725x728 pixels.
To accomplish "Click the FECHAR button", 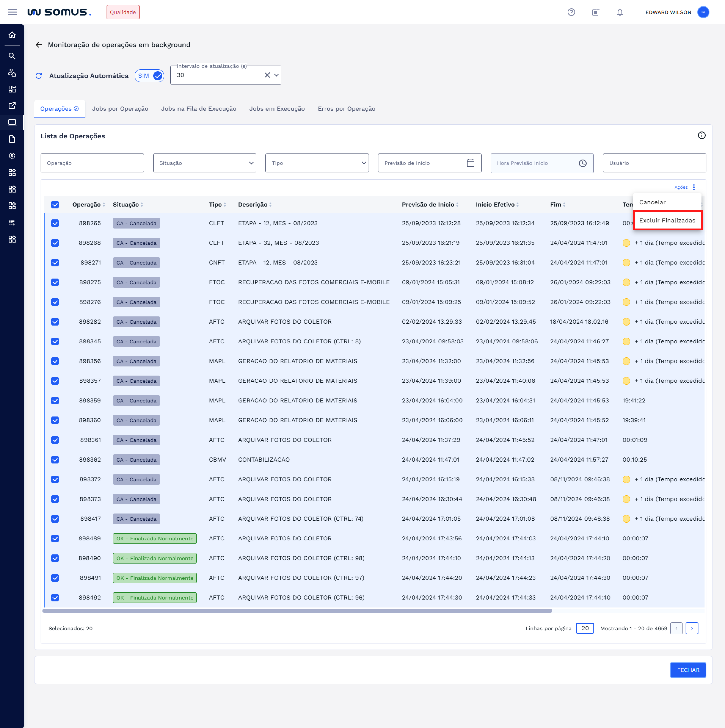I will [x=688, y=670].
